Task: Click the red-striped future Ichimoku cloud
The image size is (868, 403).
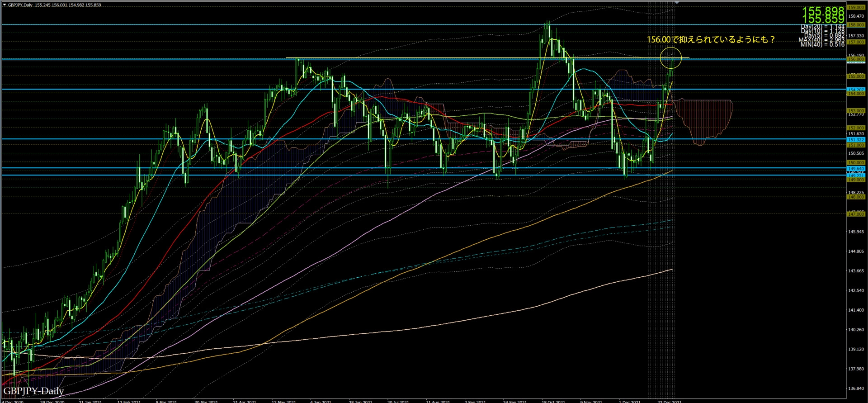Action: 705,119
